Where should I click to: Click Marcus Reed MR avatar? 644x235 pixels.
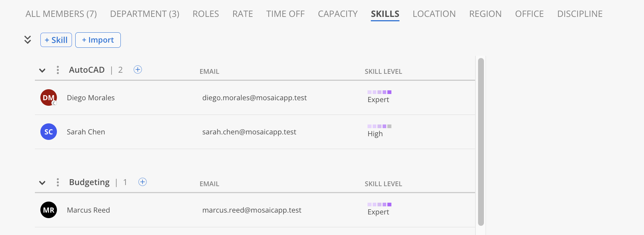(48, 210)
